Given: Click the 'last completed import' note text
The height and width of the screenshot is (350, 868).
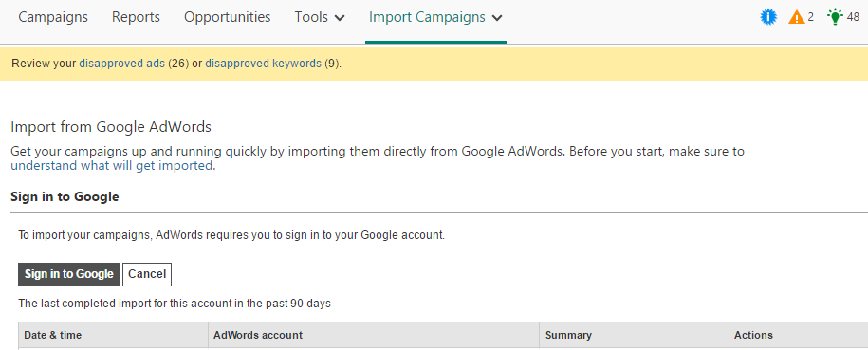Looking at the screenshot, I should point(175,304).
